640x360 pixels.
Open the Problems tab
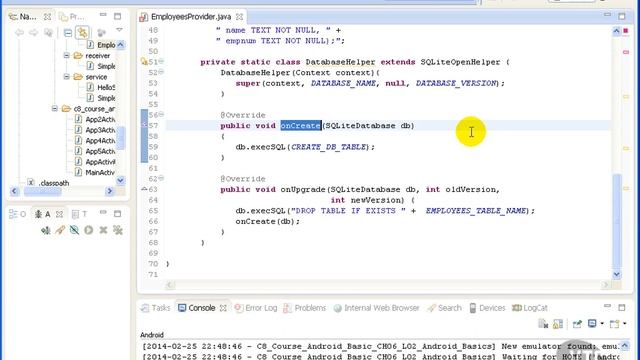click(305, 308)
